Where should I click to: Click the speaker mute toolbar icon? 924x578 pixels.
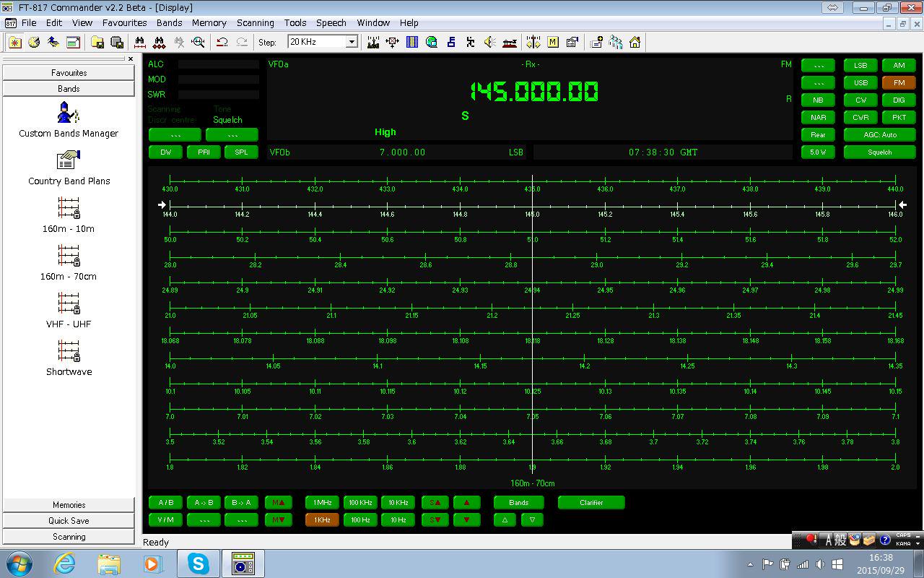(x=490, y=43)
